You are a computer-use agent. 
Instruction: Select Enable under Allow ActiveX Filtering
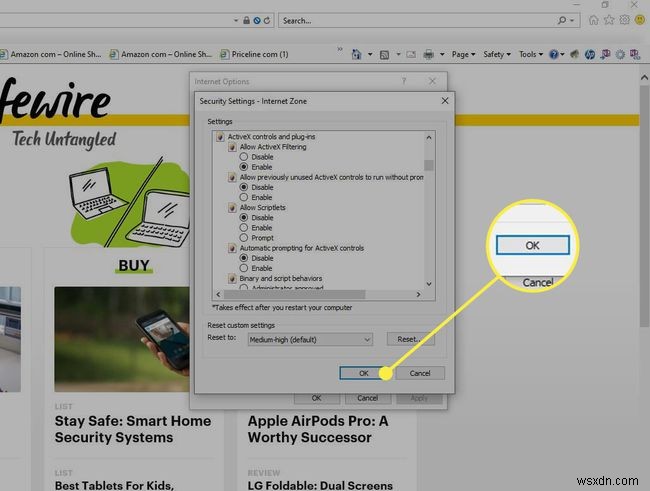(x=244, y=167)
